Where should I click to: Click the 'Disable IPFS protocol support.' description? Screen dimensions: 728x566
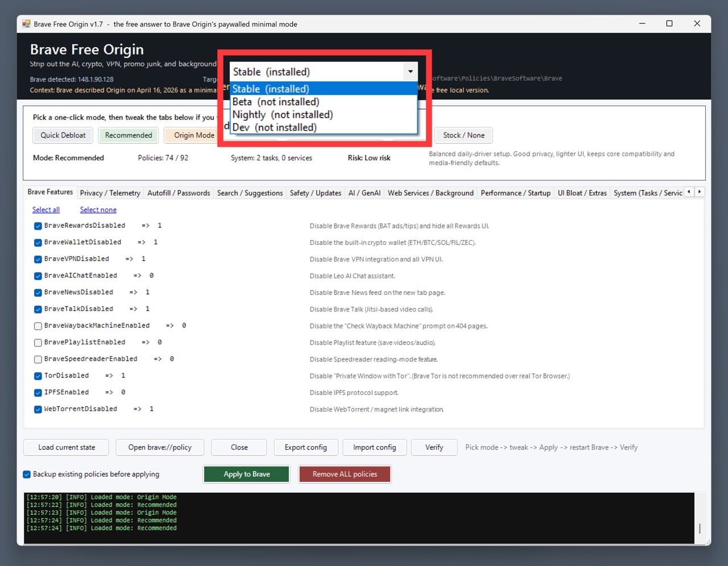pos(354,393)
